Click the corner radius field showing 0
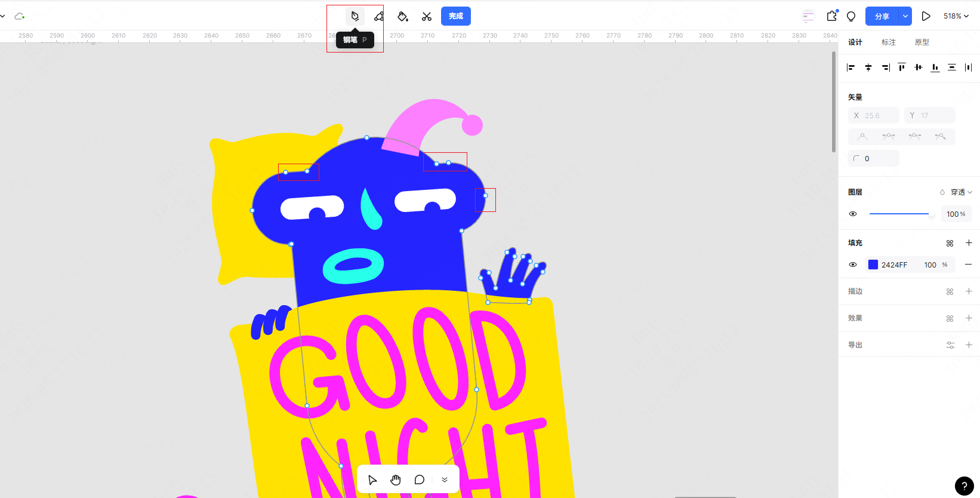Image resolution: width=980 pixels, height=498 pixels. tap(874, 158)
